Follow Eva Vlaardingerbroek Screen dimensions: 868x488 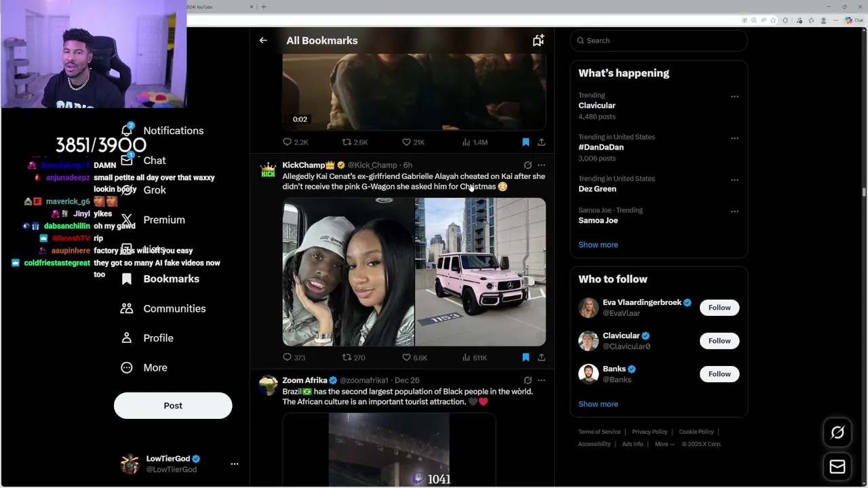(x=719, y=308)
